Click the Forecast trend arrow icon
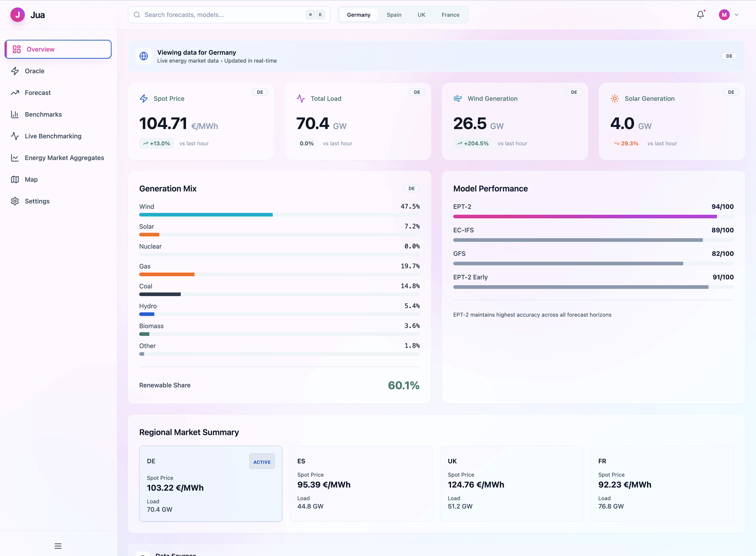The image size is (756, 556). pos(15,93)
